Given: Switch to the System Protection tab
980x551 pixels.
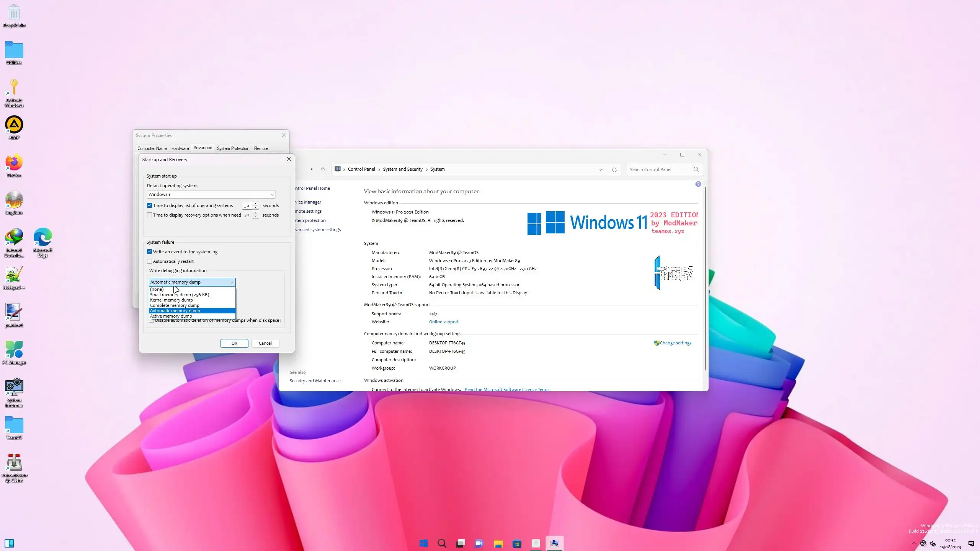Looking at the screenshot, I should [x=233, y=148].
